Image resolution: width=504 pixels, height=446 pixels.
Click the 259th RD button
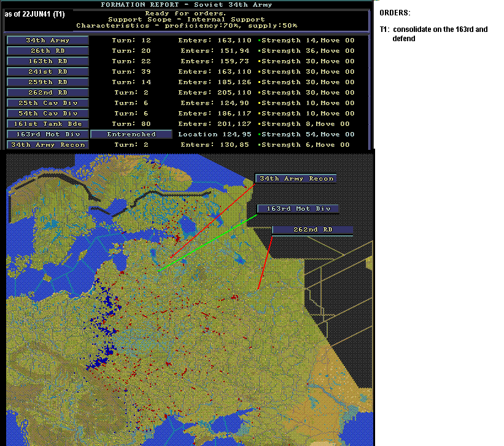pyautogui.click(x=47, y=82)
